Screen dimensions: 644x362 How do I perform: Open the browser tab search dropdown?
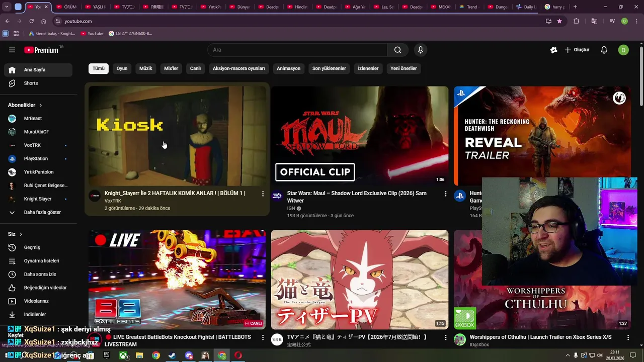pyautogui.click(x=7, y=7)
